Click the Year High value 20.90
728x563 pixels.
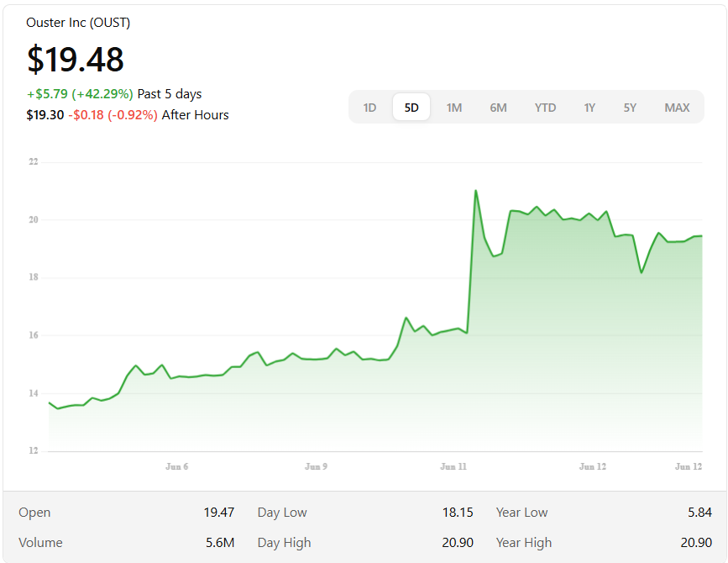pos(696,543)
